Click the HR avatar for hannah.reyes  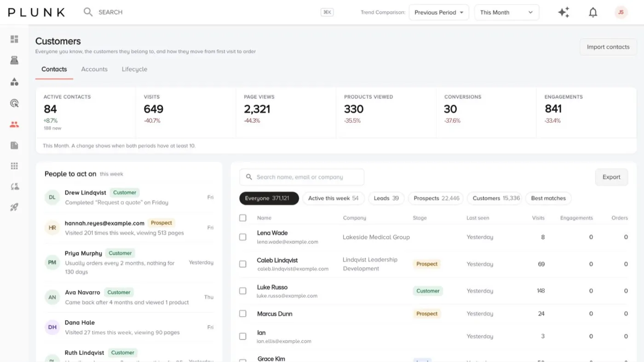coord(52,228)
